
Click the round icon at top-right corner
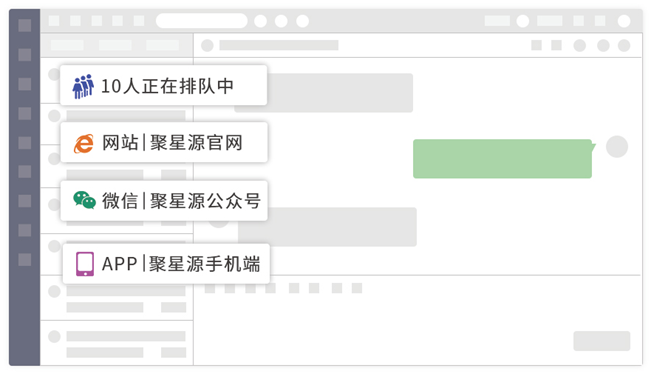pyautogui.click(x=624, y=21)
